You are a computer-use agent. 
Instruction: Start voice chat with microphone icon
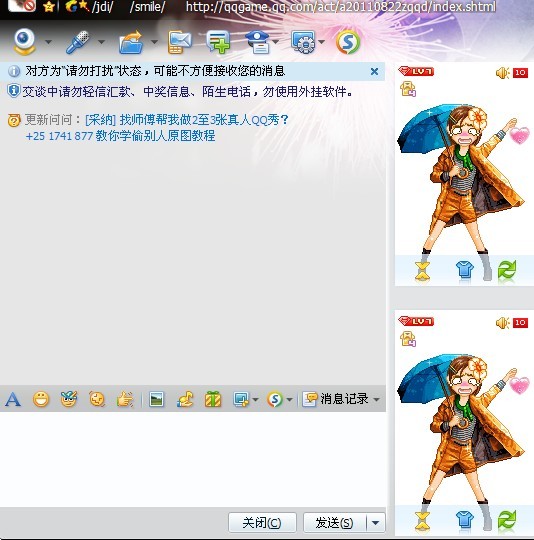click(78, 42)
